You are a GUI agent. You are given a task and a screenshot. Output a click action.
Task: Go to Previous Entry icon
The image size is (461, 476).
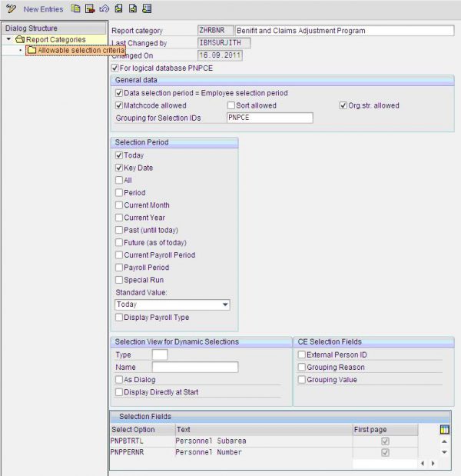[x=118, y=8]
